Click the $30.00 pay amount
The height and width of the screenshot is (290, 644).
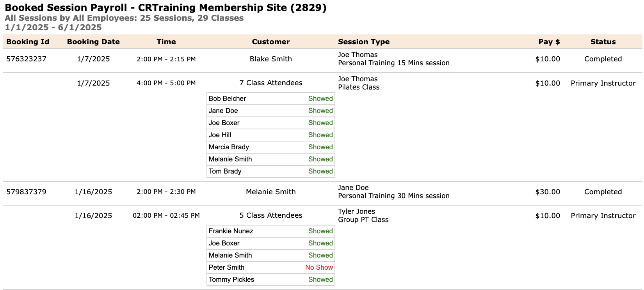point(548,192)
